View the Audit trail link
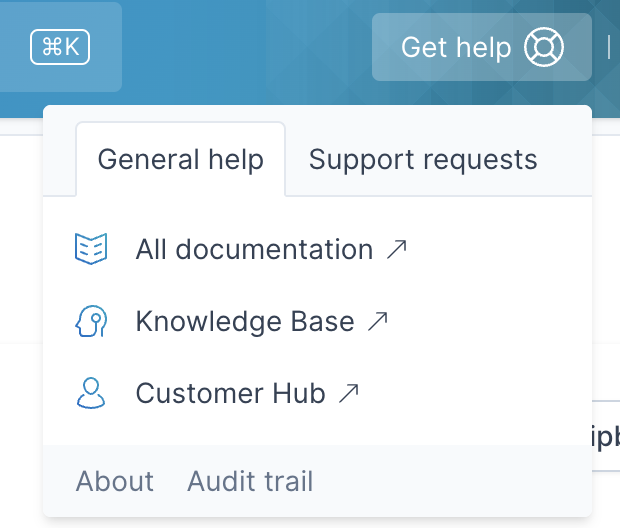This screenshot has height=528, width=620. click(250, 481)
